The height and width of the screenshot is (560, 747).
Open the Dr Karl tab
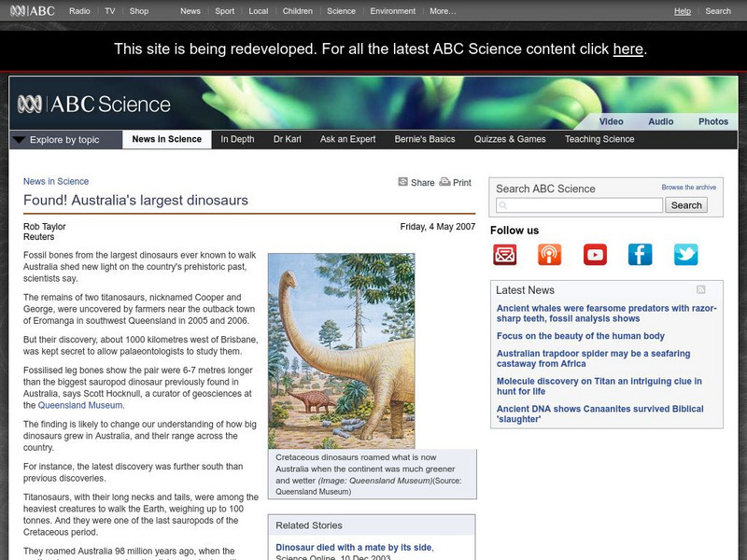[x=288, y=139]
